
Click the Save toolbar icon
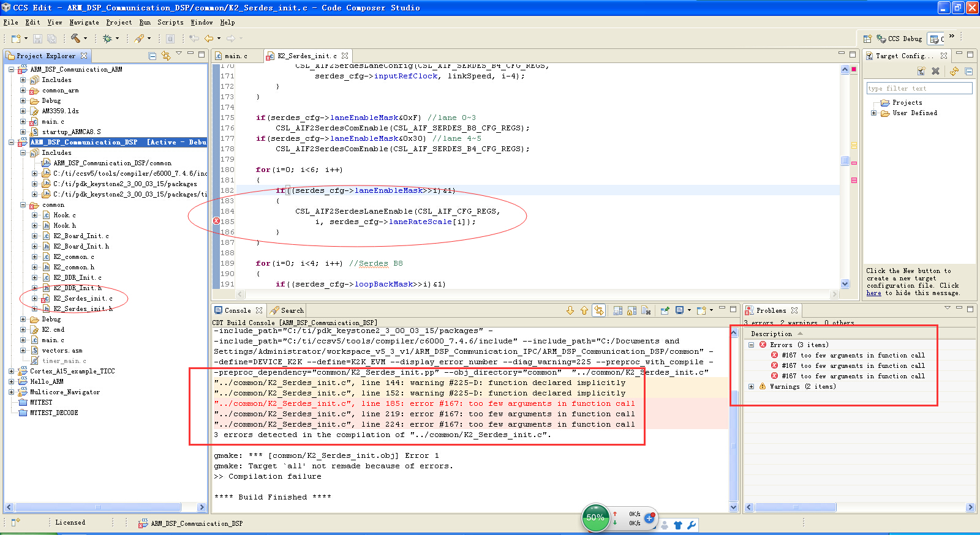click(x=37, y=39)
